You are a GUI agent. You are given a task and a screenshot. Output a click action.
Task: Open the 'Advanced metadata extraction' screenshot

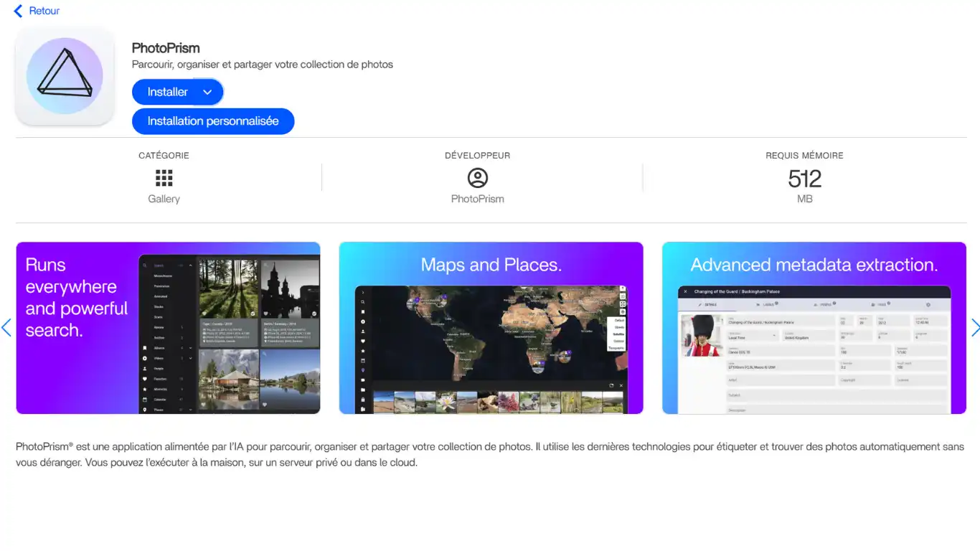[x=814, y=328]
